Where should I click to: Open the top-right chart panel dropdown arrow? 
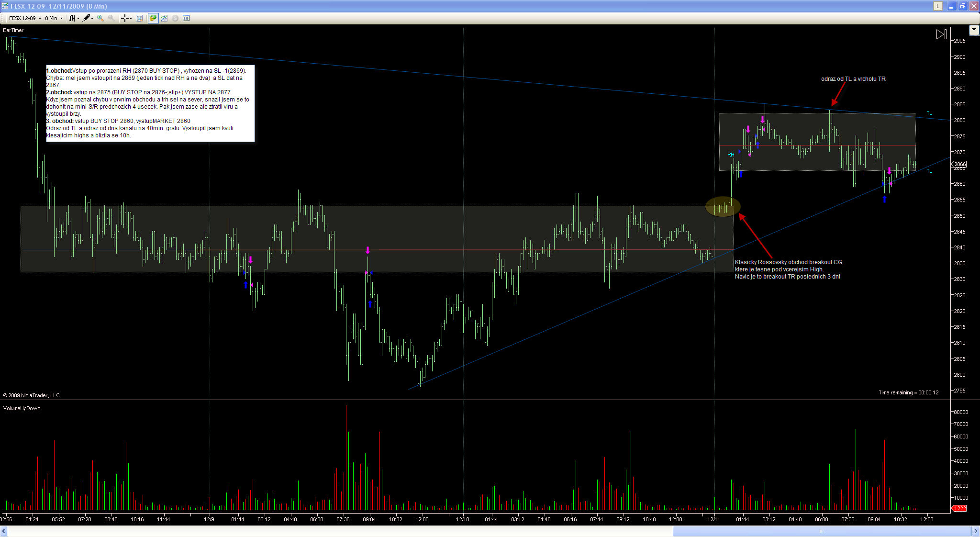coord(974,31)
